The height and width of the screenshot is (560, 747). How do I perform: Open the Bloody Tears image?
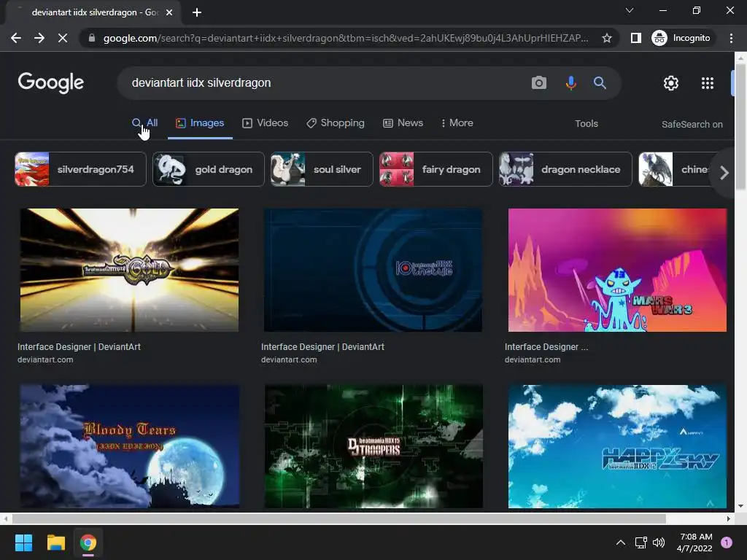tap(129, 446)
